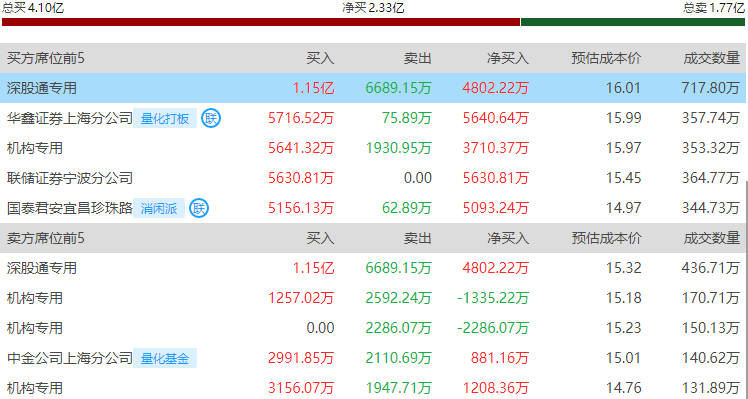The width and height of the screenshot is (748, 399).
Task: Sort by 成交数量 in the 卖方席位前5 header
Action: 711,238
